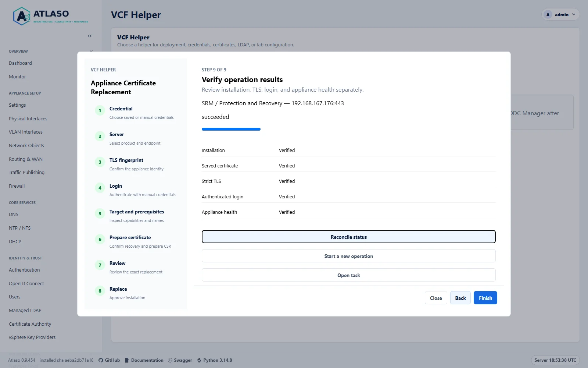The height and width of the screenshot is (368, 588).
Task: Select step 6 Prepare certificate circle
Action: click(x=100, y=239)
